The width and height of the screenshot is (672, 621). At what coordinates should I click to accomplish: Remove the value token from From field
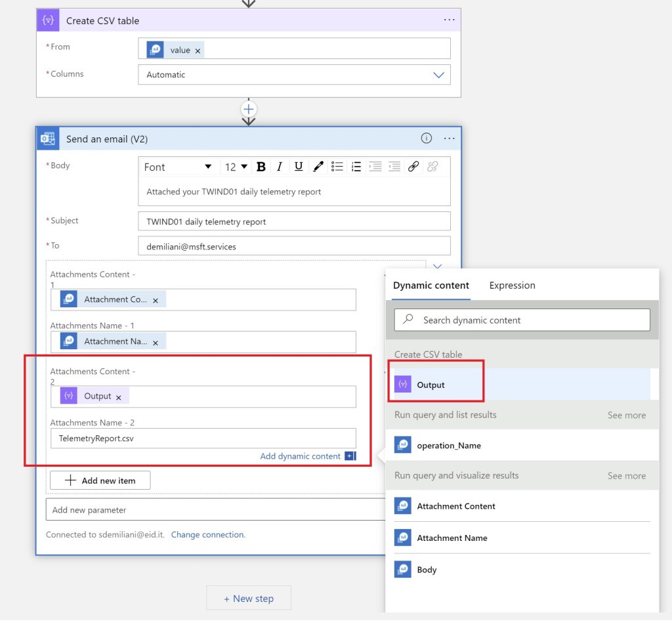pyautogui.click(x=198, y=51)
